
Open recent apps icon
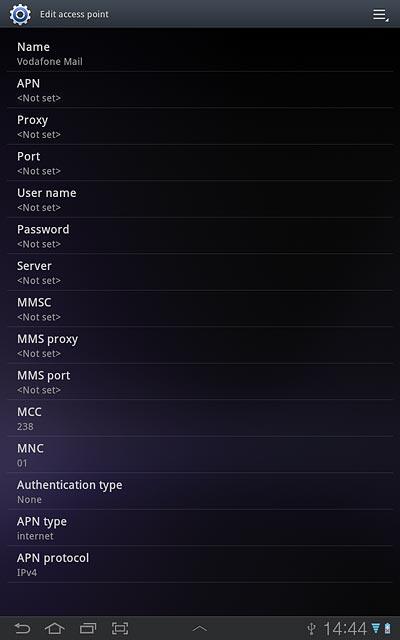click(87, 628)
